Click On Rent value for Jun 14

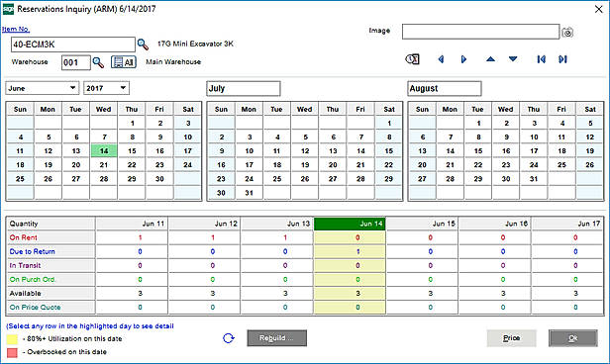350,237
